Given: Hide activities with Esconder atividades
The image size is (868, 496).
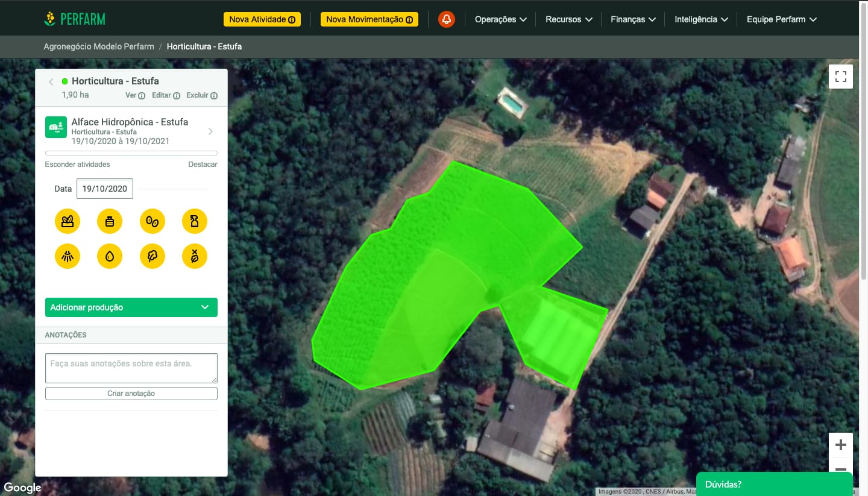Looking at the screenshot, I should click(77, 165).
